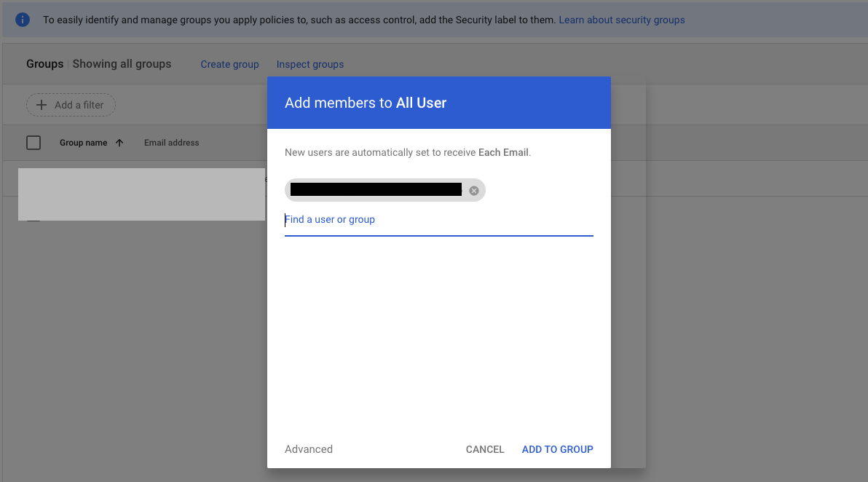
Task: Sort by the Group name column header
Action: pyautogui.click(x=83, y=143)
